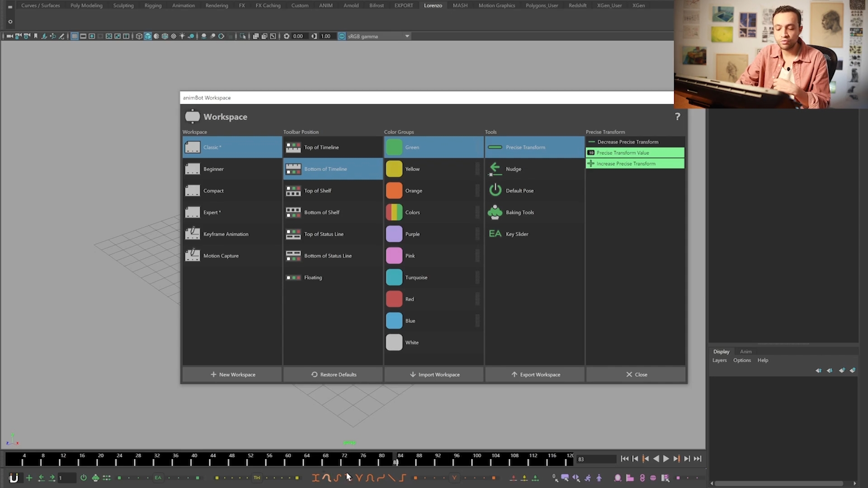Click the orange stepped tangent icon

(403, 478)
